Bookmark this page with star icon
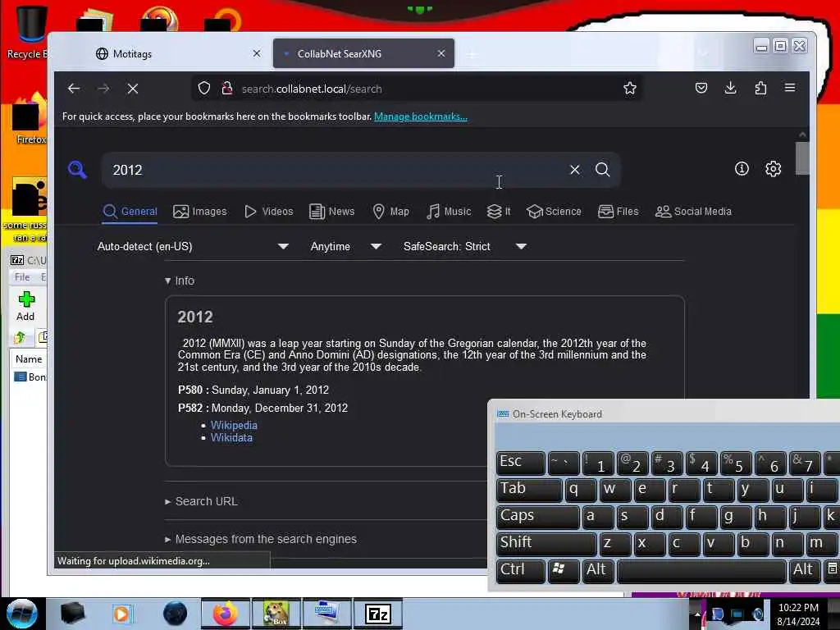Viewport: 840px width, 630px height. click(x=630, y=89)
